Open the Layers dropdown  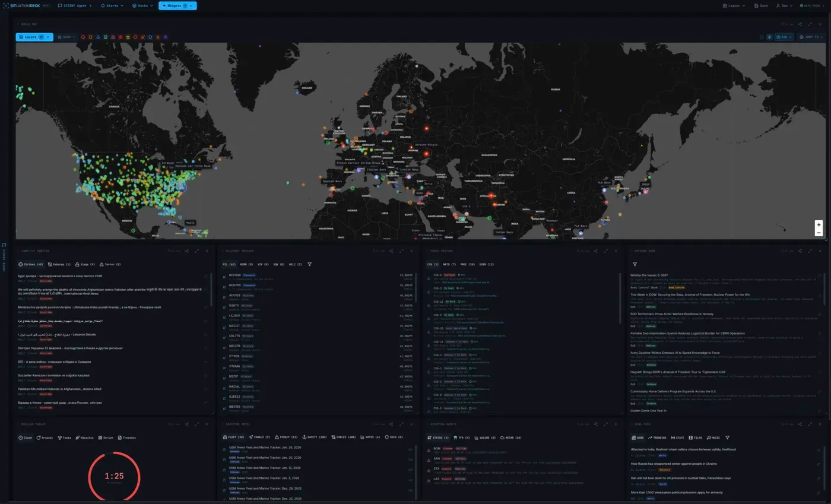34,37
